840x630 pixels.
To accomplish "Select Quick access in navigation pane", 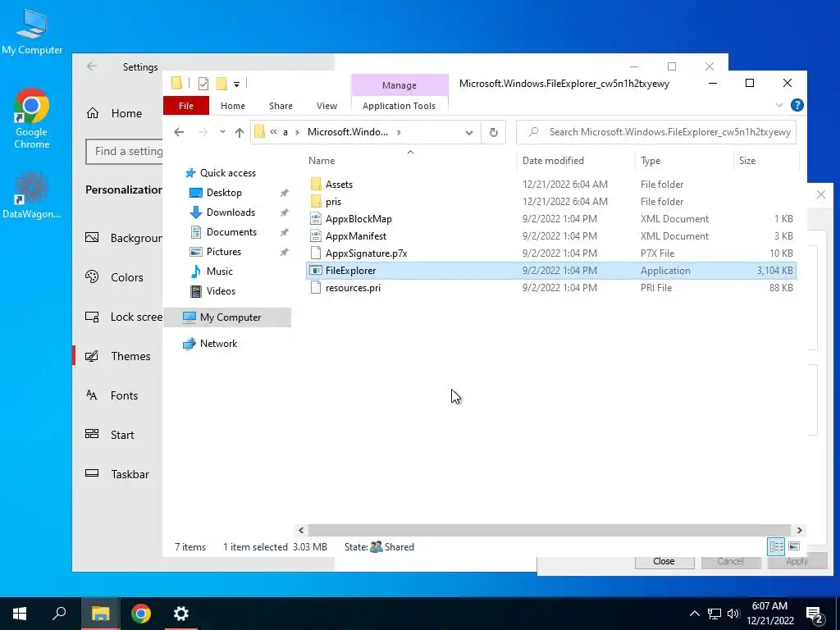I will coord(228,172).
